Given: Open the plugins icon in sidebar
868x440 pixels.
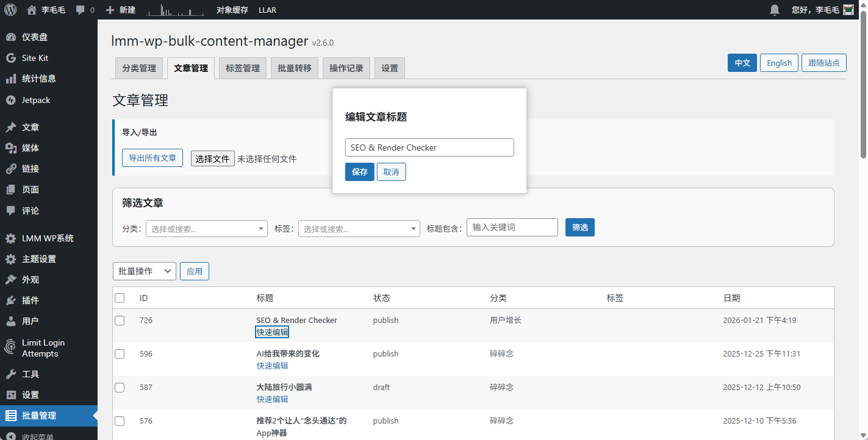Looking at the screenshot, I should point(10,300).
